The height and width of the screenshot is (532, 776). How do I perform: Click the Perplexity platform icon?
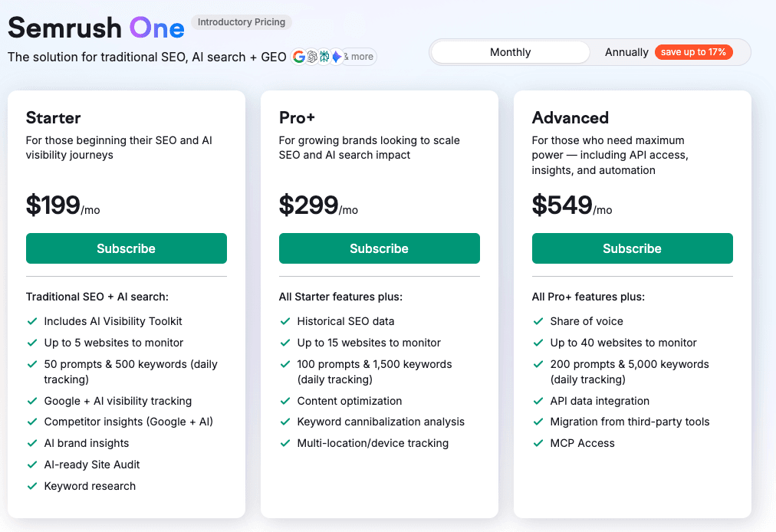pos(324,56)
